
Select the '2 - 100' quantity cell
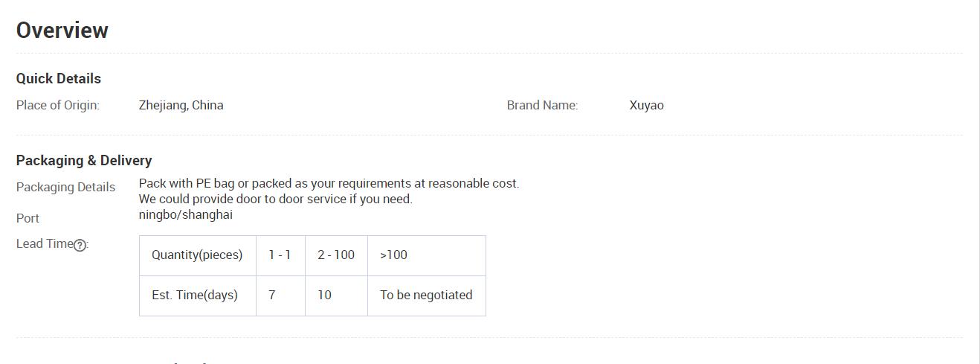pyautogui.click(x=336, y=255)
